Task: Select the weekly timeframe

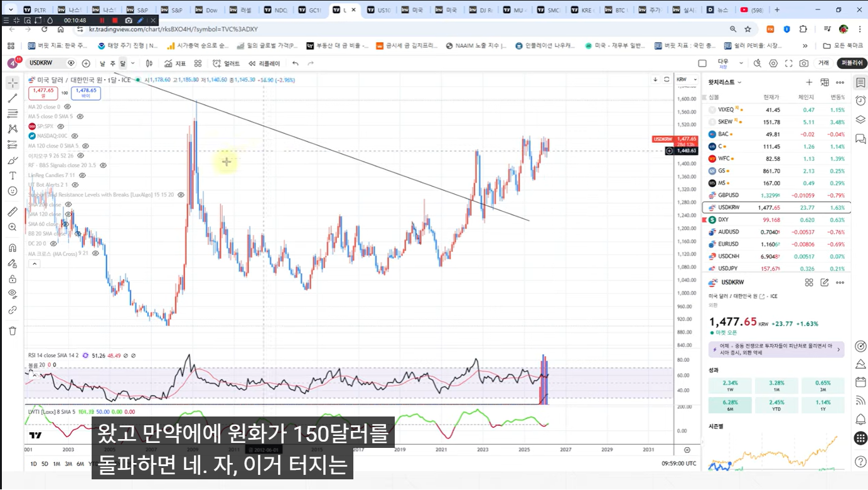Action: (x=113, y=63)
